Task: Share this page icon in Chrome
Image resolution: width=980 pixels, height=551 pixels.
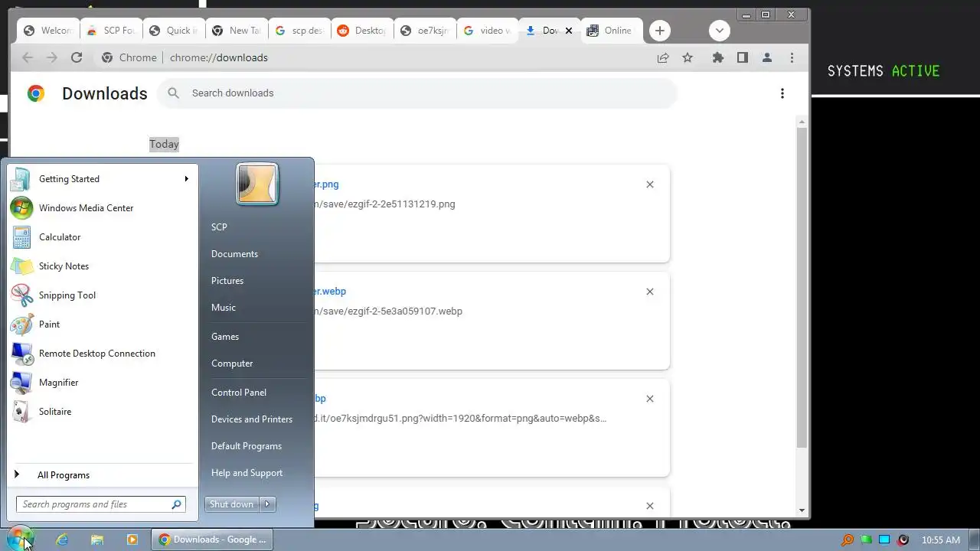Action: tap(663, 57)
